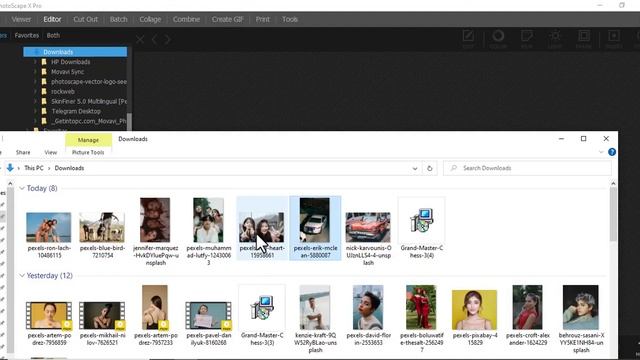The height and width of the screenshot is (360, 640).
Task: Select the Grand-Master-Chess-3(4) installer icon
Action: (x=422, y=220)
